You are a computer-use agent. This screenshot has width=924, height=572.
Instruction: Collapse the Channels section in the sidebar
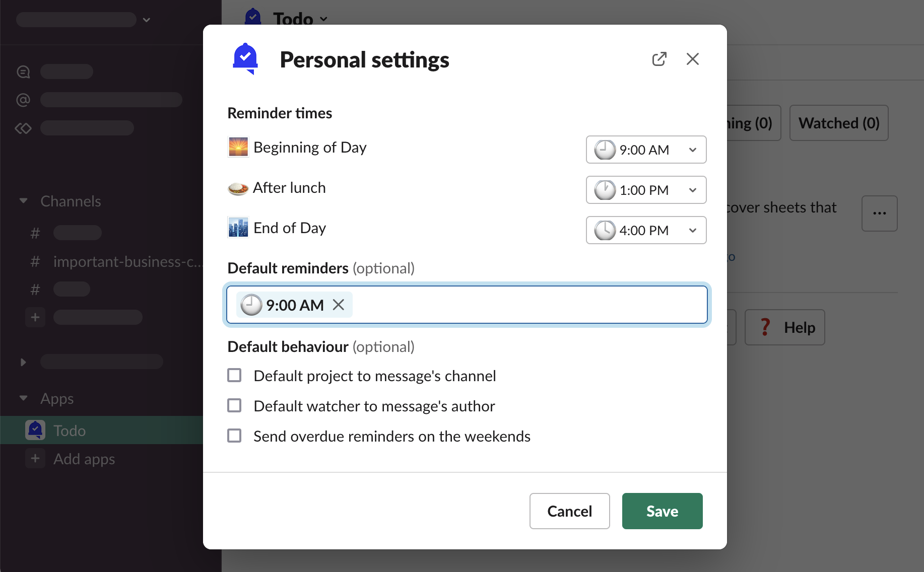coord(23,201)
